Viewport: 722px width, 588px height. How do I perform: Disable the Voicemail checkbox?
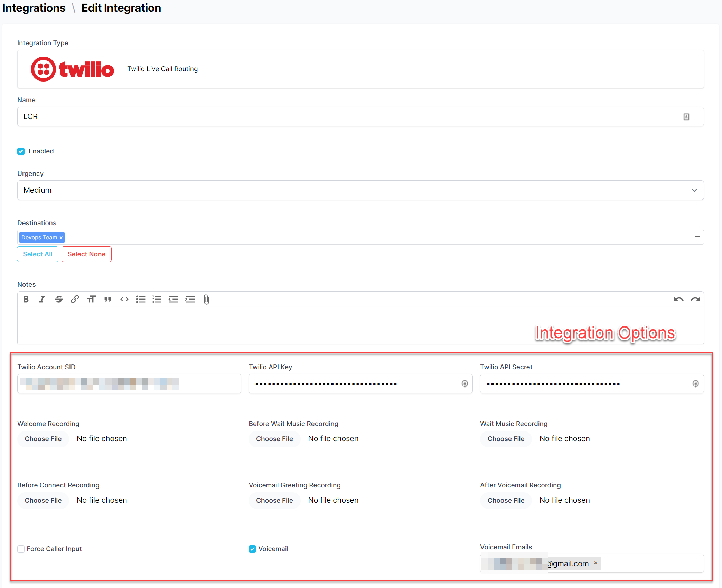252,549
